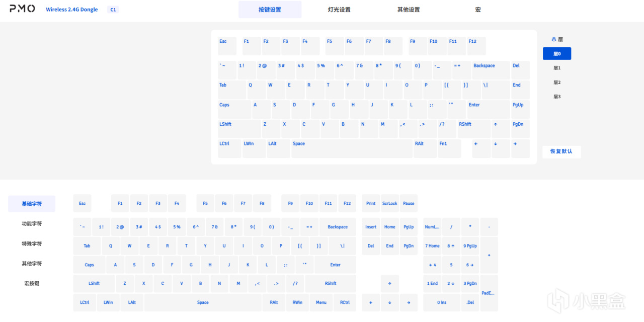Select the 宏按键 category
The width and height of the screenshot is (644, 322).
tap(32, 283)
